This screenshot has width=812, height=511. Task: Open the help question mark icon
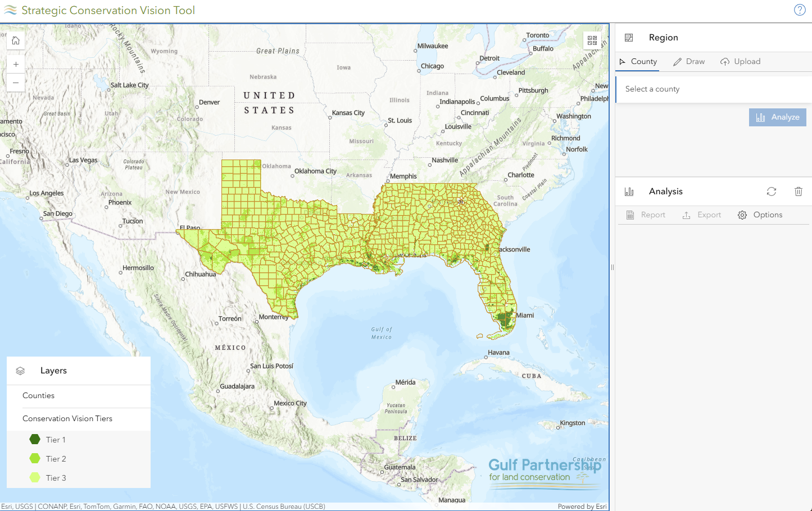(x=800, y=10)
